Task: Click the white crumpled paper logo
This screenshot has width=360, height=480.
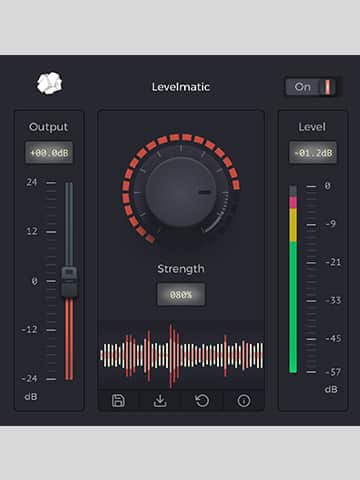Action: coord(50,83)
